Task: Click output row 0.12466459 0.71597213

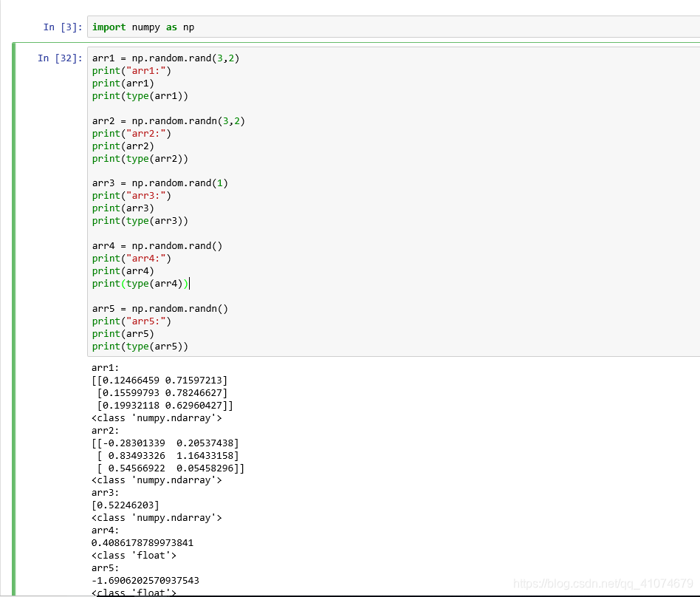Action: tap(159, 381)
